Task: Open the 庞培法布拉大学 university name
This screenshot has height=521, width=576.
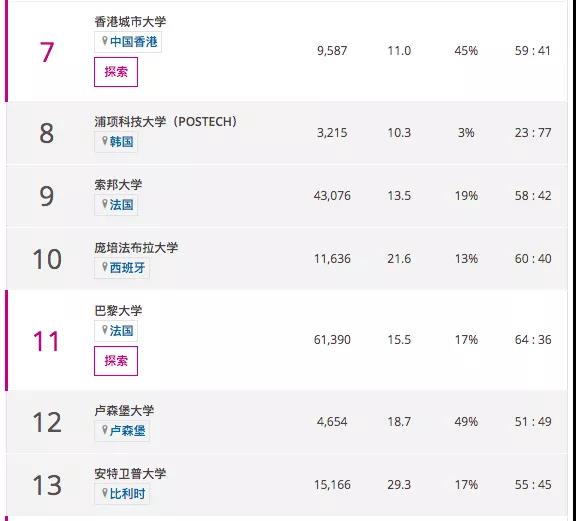Action: (136, 248)
